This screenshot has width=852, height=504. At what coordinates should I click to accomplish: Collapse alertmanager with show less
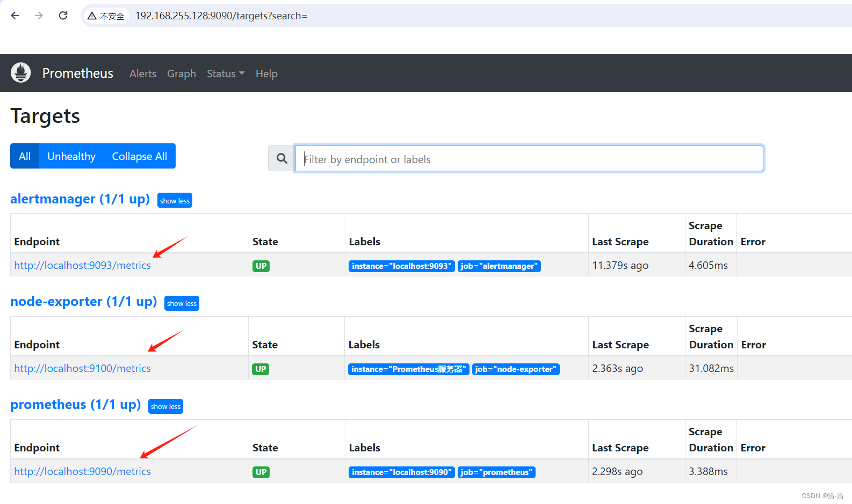click(175, 201)
